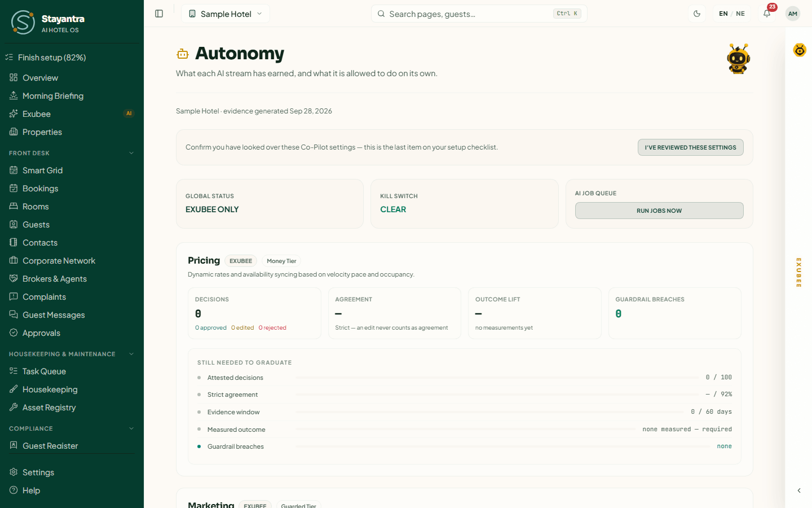The height and width of the screenshot is (508, 812).
Task: Open the AM user avatar menu
Action: click(793, 14)
